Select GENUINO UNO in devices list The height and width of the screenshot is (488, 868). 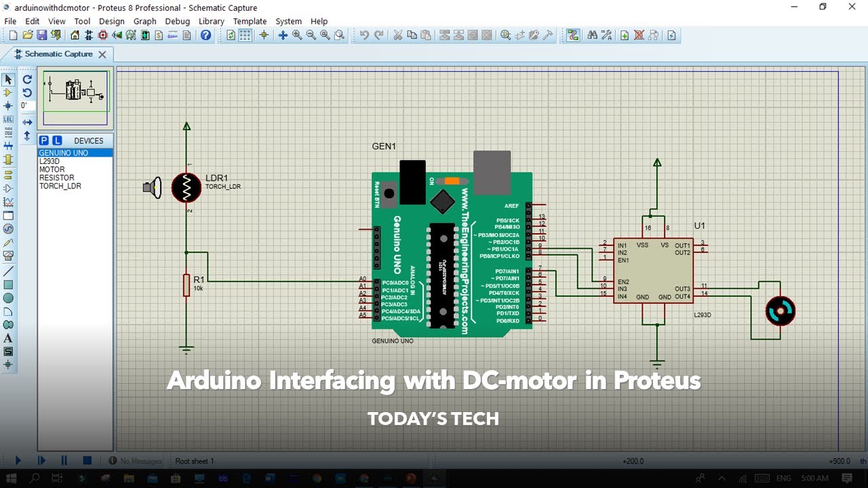75,153
